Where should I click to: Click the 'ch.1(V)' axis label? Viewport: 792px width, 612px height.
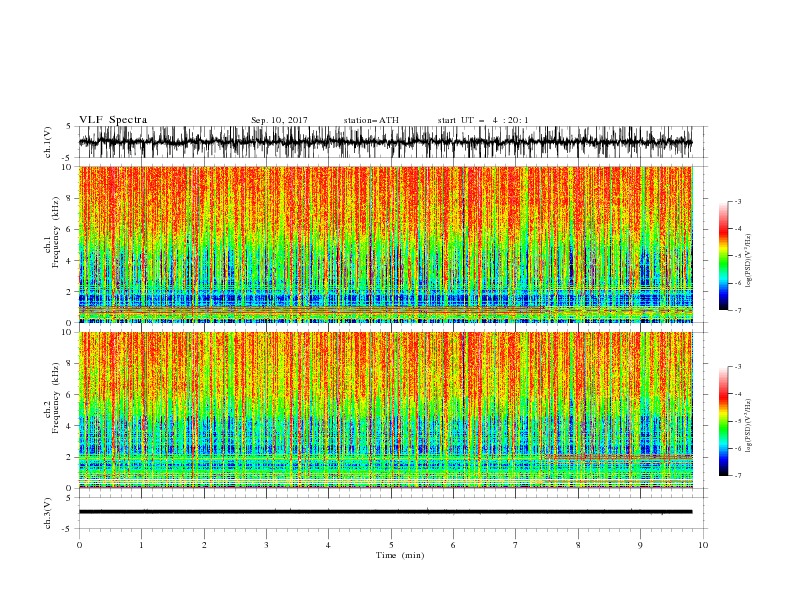(48, 142)
